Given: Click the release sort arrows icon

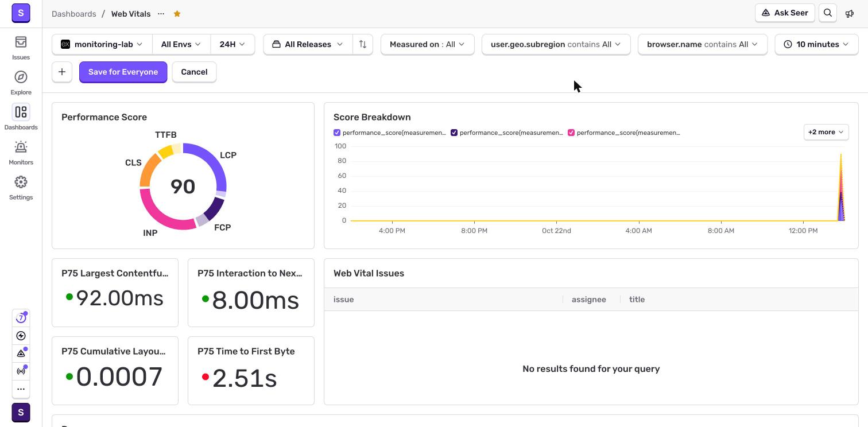Looking at the screenshot, I should [x=363, y=44].
